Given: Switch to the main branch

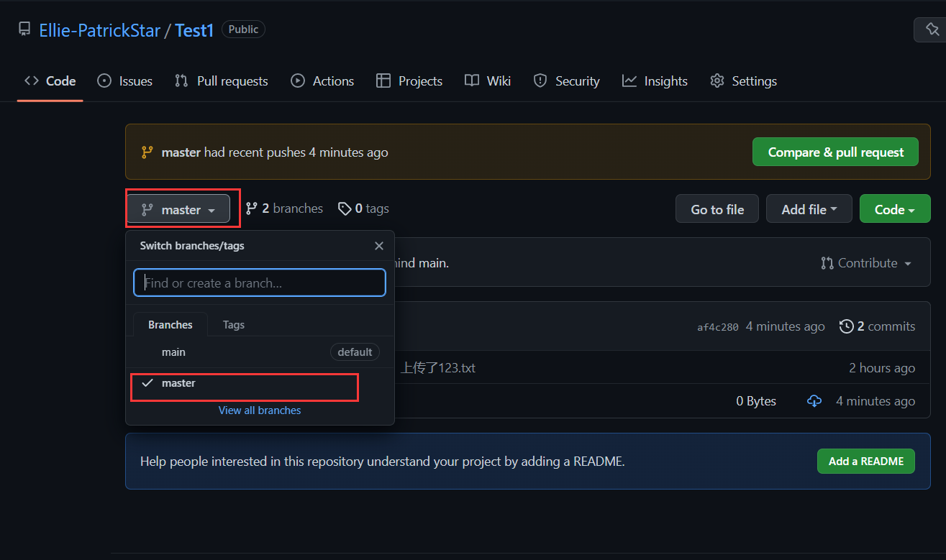Looking at the screenshot, I should tap(260, 352).
